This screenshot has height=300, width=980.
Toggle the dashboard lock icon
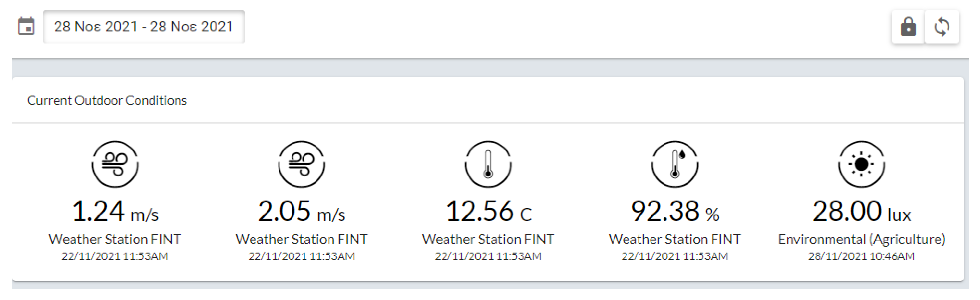908,27
